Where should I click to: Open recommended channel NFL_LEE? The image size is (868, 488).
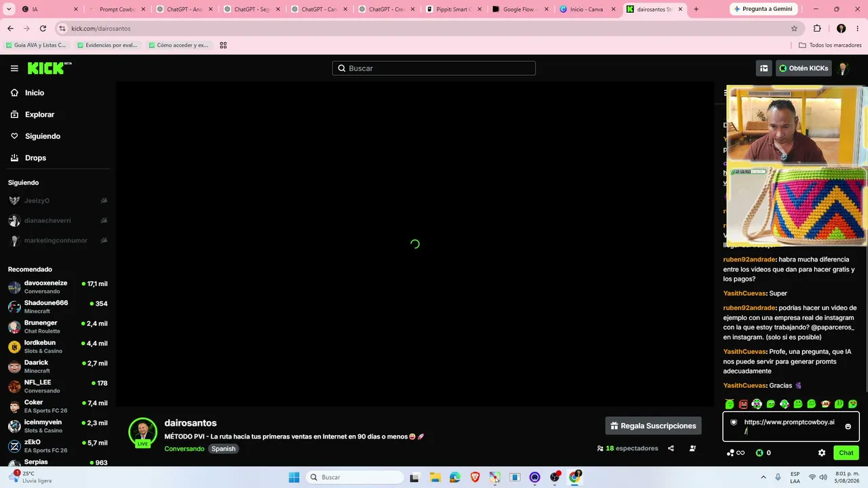58,386
